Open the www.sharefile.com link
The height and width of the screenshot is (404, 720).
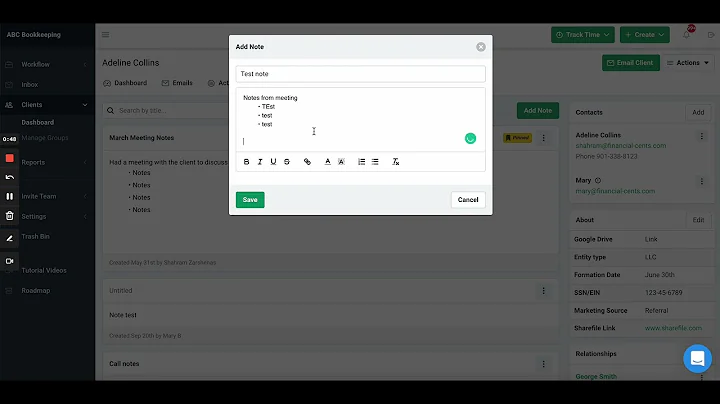(x=673, y=328)
